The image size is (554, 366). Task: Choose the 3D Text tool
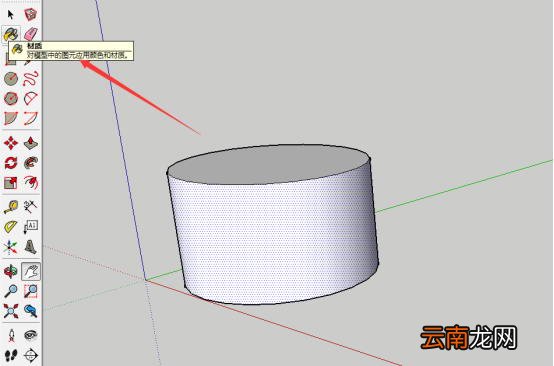[31, 247]
